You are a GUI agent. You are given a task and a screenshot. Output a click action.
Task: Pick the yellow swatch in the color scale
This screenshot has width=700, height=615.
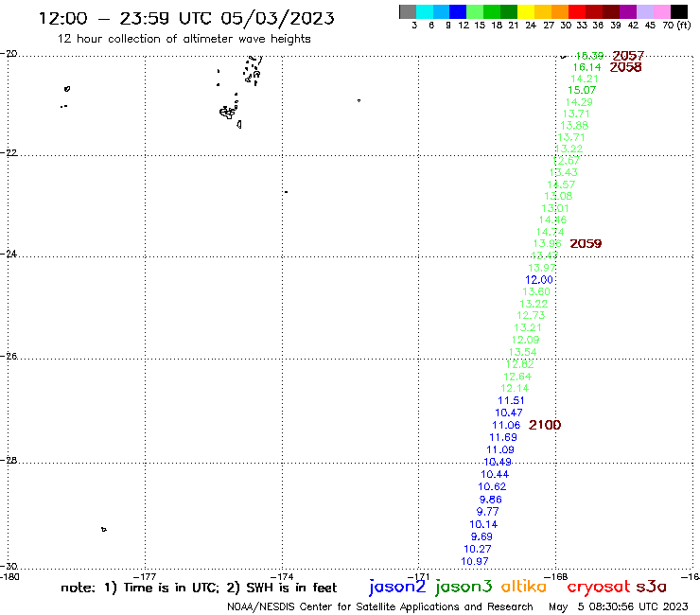(526, 11)
